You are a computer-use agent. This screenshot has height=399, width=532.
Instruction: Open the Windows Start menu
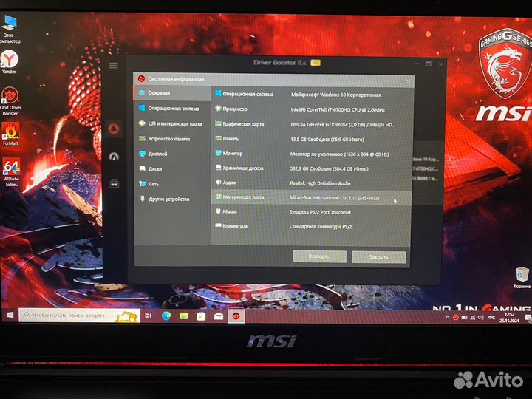coord(10,316)
